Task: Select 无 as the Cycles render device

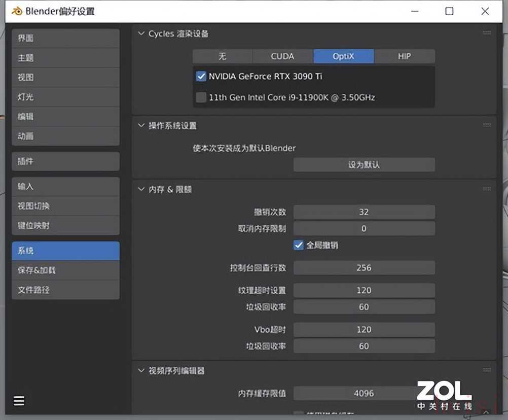Action: click(x=223, y=56)
